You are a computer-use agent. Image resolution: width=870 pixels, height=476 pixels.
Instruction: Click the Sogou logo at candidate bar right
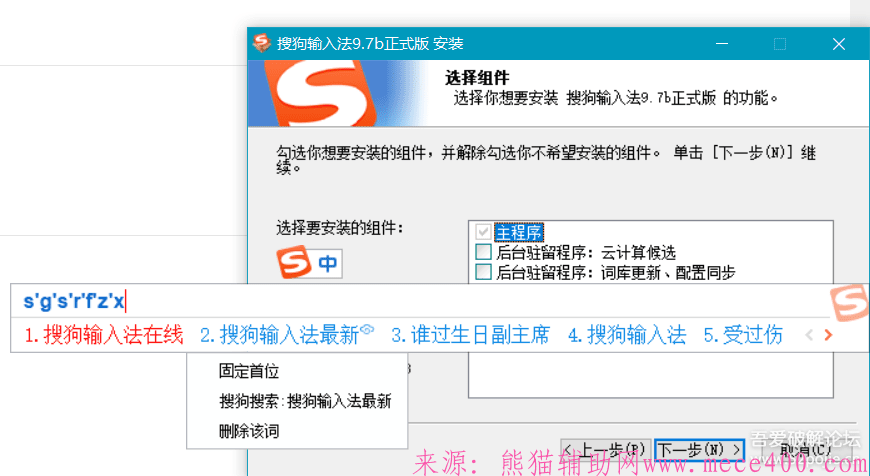click(x=849, y=301)
